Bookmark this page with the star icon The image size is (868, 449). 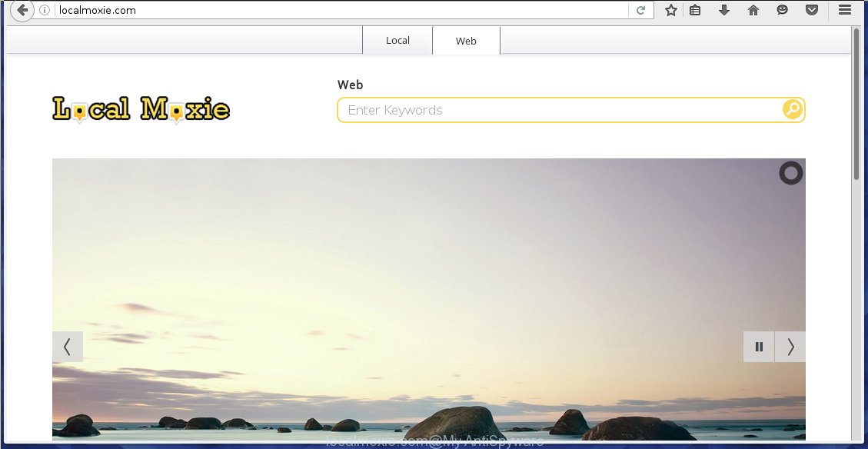671,10
